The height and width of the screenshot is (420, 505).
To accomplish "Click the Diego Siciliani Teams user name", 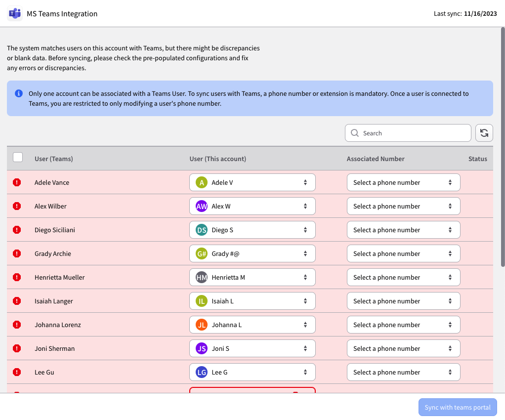I will [55, 230].
